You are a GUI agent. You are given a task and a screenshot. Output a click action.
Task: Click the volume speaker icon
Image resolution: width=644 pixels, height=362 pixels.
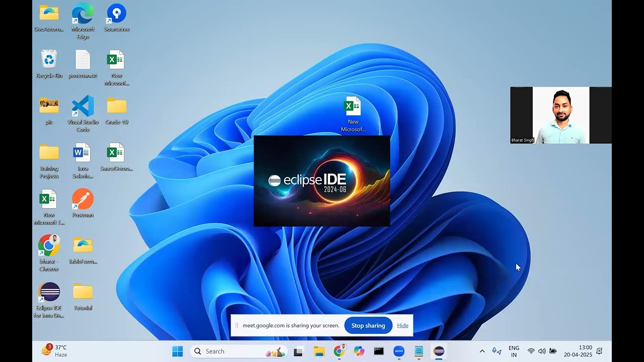(542, 351)
